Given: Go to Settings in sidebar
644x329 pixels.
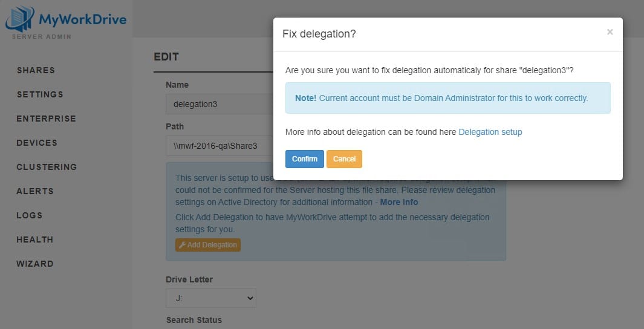Looking at the screenshot, I should [x=40, y=94].
